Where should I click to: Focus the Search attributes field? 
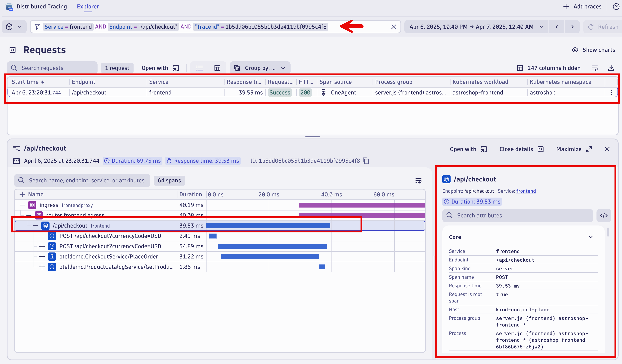pyautogui.click(x=517, y=216)
